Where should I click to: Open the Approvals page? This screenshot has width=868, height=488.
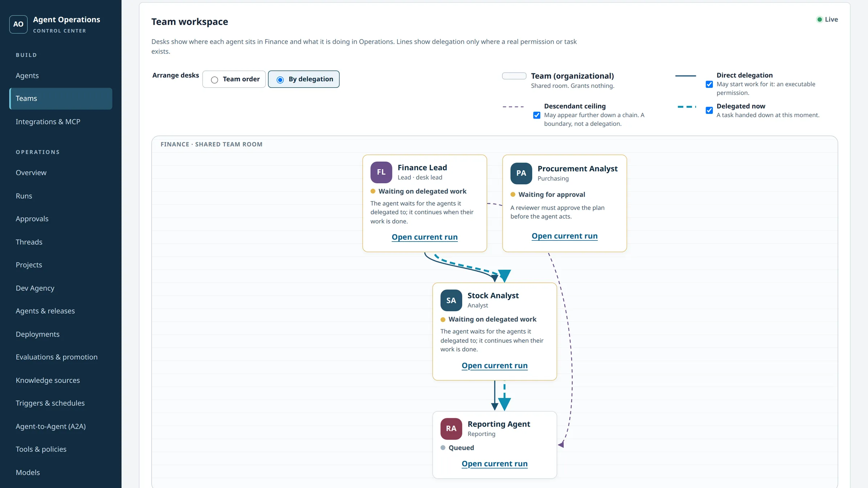click(61, 219)
